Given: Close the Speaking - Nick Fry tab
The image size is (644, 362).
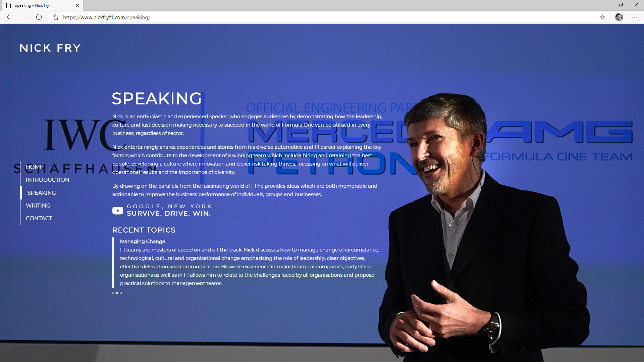Looking at the screenshot, I should pos(77,5).
